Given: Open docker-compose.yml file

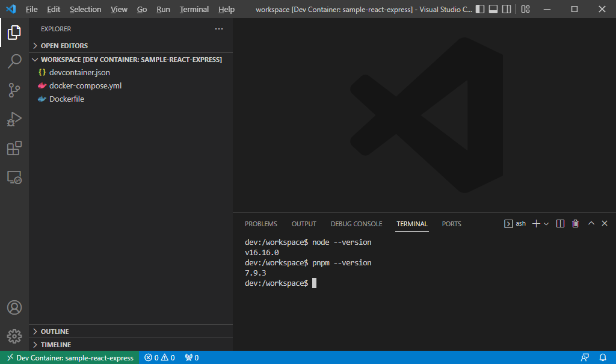Looking at the screenshot, I should tap(131, 85).
